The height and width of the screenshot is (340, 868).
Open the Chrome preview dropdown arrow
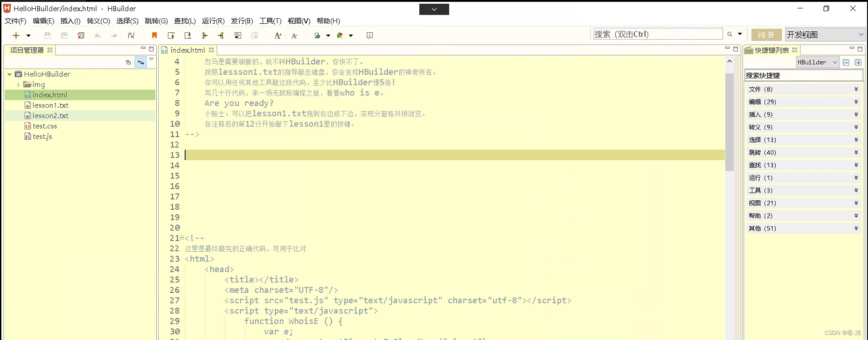(x=351, y=35)
